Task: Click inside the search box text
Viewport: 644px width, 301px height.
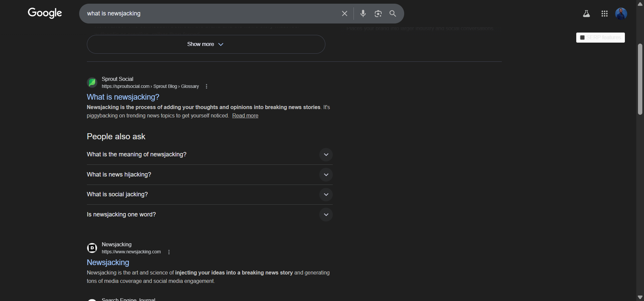Action: (114, 13)
